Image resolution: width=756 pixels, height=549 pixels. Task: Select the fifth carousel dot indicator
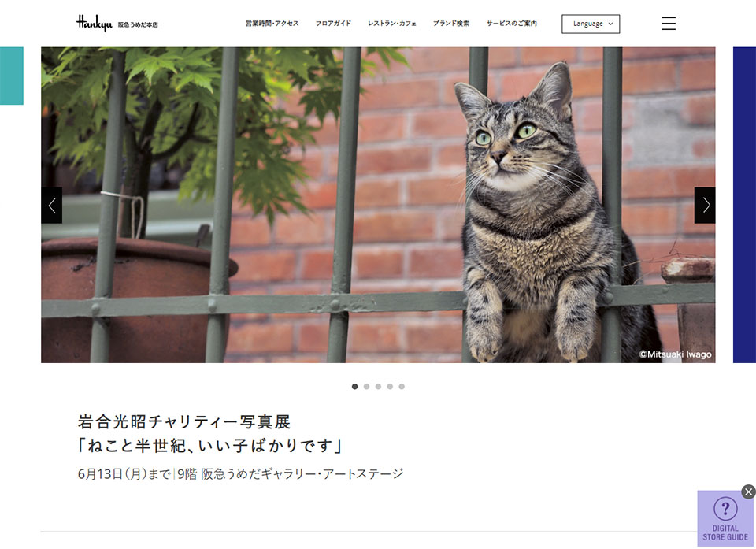pyautogui.click(x=402, y=387)
